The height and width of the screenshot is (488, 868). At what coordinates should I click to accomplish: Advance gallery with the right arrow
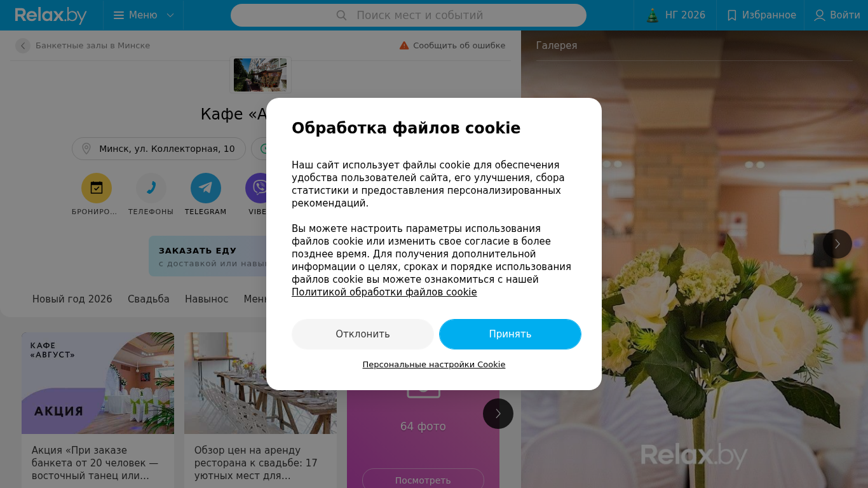pos(837,244)
